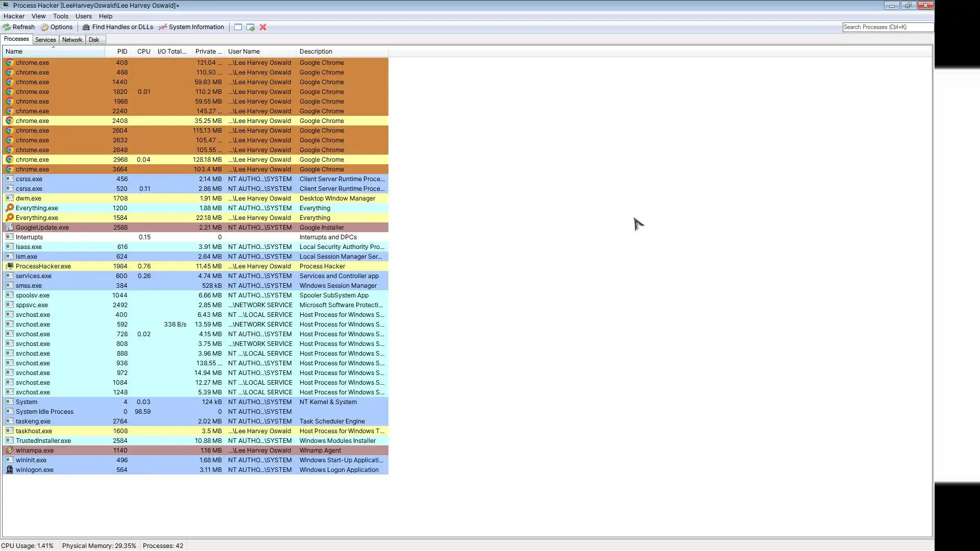Screen dimensions: 980x551
Task: Click the red X Kill Window icon
Action: [263, 27]
